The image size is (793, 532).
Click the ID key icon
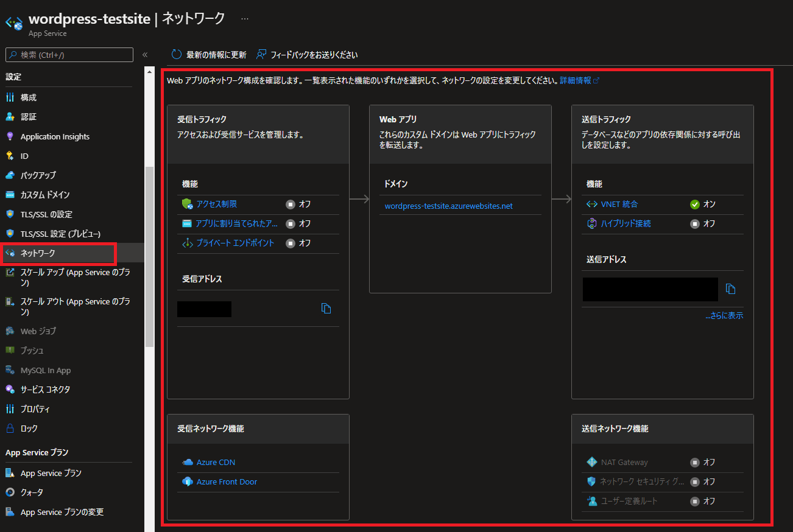click(x=10, y=156)
